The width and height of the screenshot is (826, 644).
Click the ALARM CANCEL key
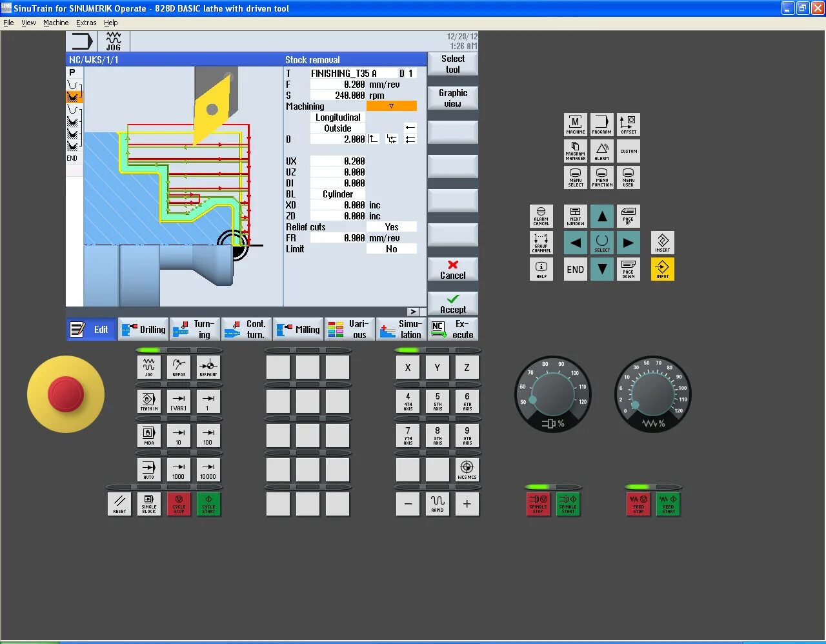pyautogui.click(x=541, y=216)
